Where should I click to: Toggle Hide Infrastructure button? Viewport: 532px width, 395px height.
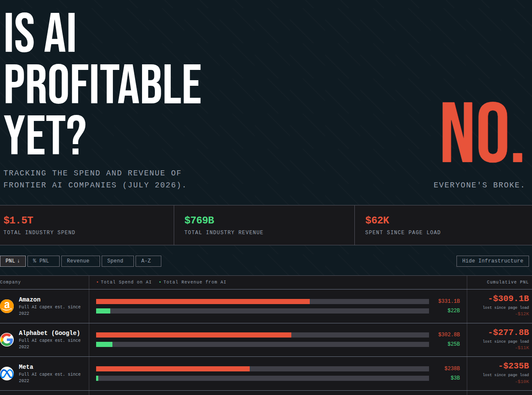pos(493,261)
